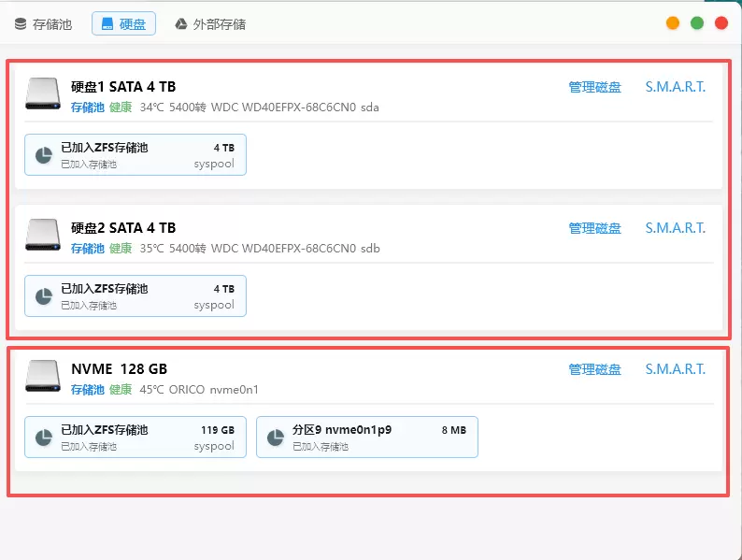Click the 存储池 label under 硬盘1
The image size is (742, 560).
(x=88, y=108)
